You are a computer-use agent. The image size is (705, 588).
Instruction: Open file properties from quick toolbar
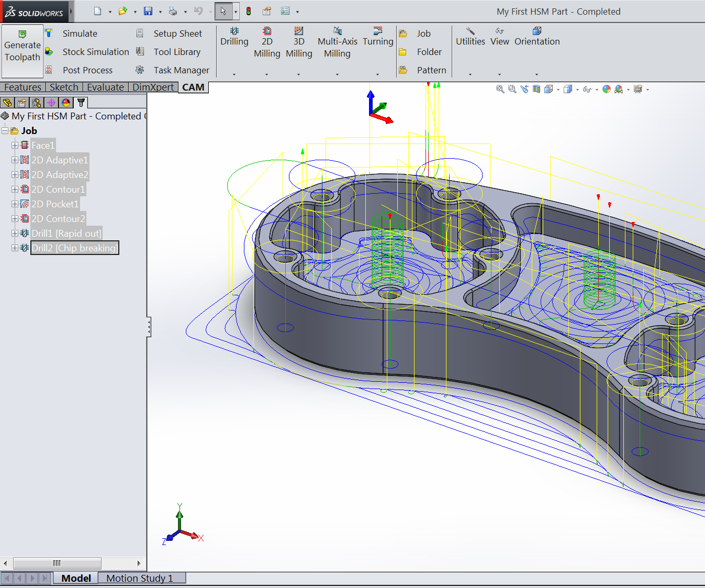(x=267, y=11)
